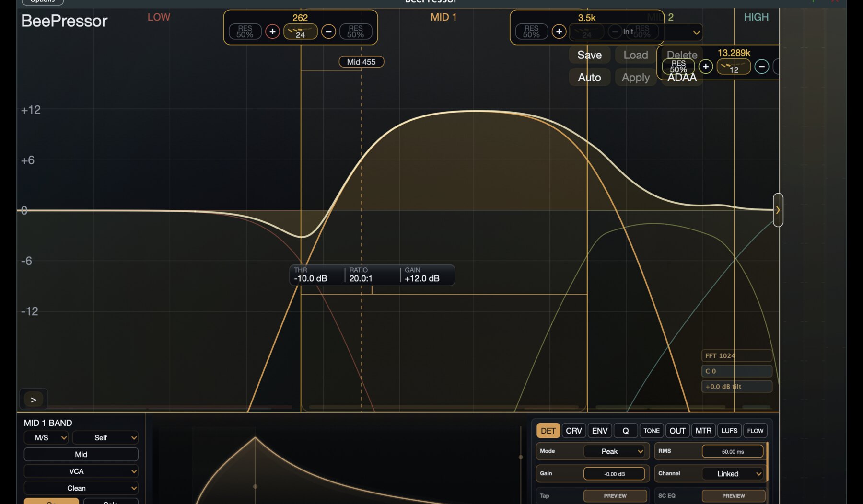
Task: Toggle RES 50% on 13.289k crossover
Action: click(x=678, y=67)
